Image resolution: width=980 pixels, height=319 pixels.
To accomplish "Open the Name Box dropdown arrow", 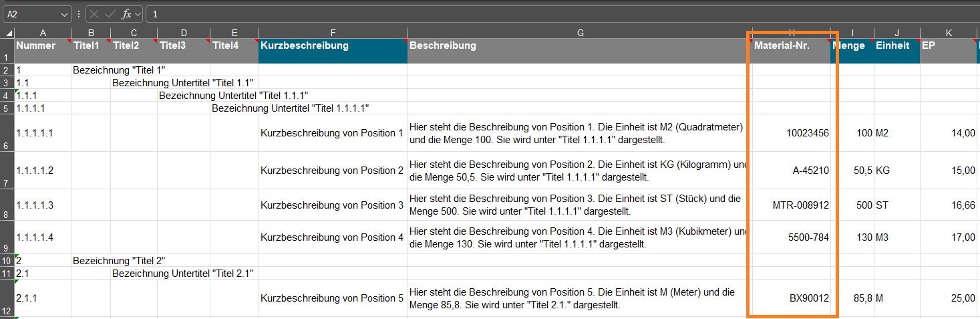I will click(x=64, y=14).
